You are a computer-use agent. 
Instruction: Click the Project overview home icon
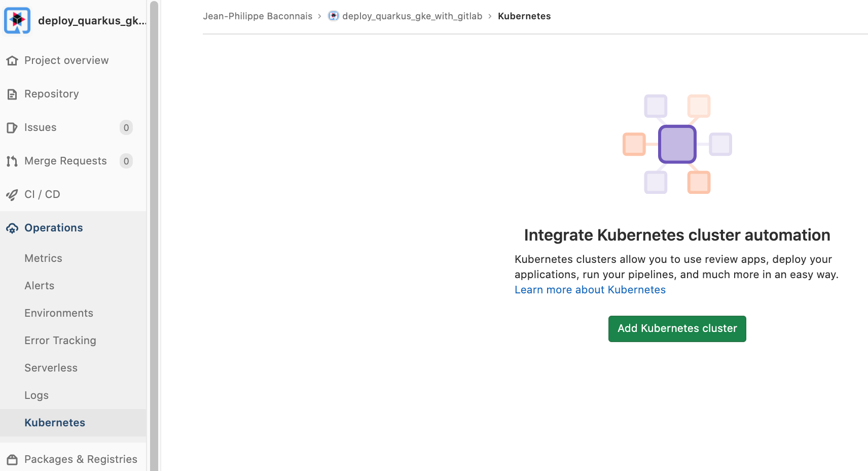(x=12, y=61)
